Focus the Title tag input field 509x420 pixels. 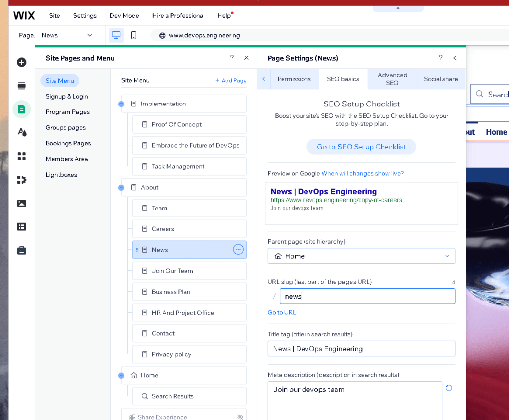(361, 349)
